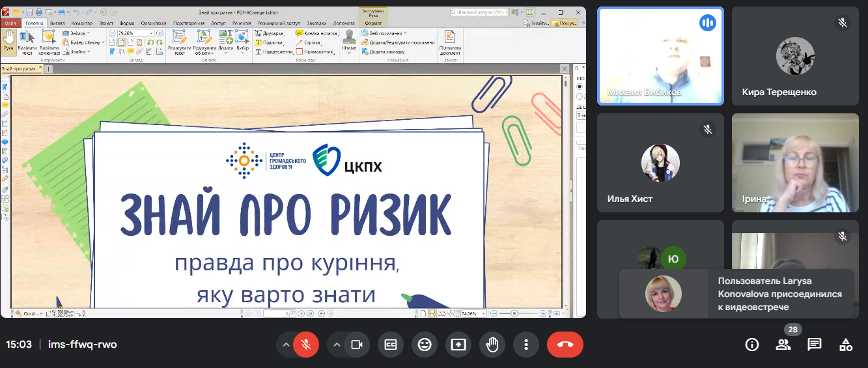Switch to the Коментар ribbon tab
The image size is (868, 368).
pos(81,23)
